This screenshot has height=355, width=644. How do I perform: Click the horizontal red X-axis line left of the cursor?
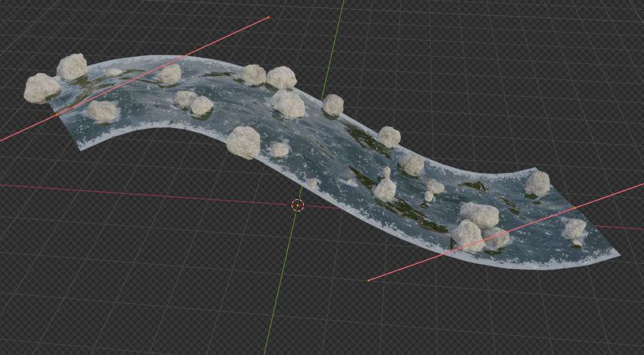[126, 191]
